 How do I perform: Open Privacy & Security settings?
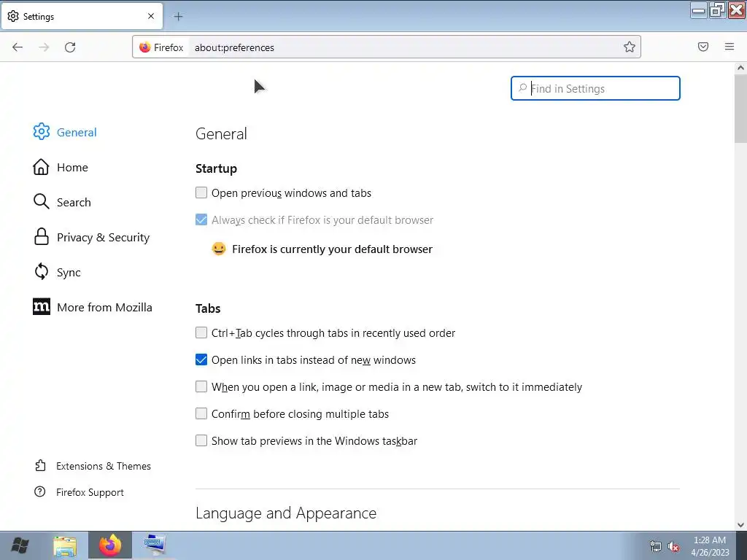click(x=91, y=237)
